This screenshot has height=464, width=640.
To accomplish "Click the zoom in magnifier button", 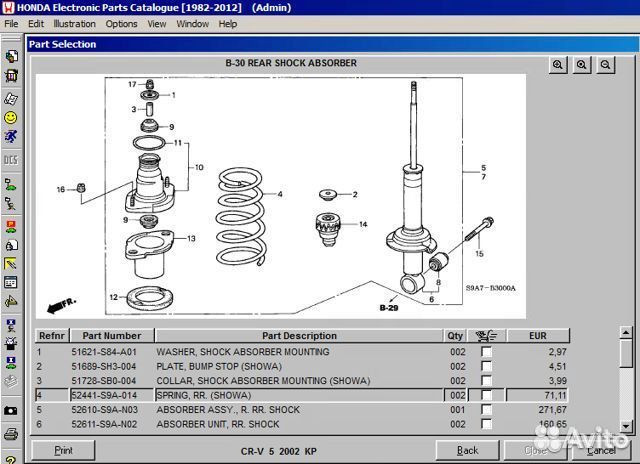I will pyautogui.click(x=559, y=65).
